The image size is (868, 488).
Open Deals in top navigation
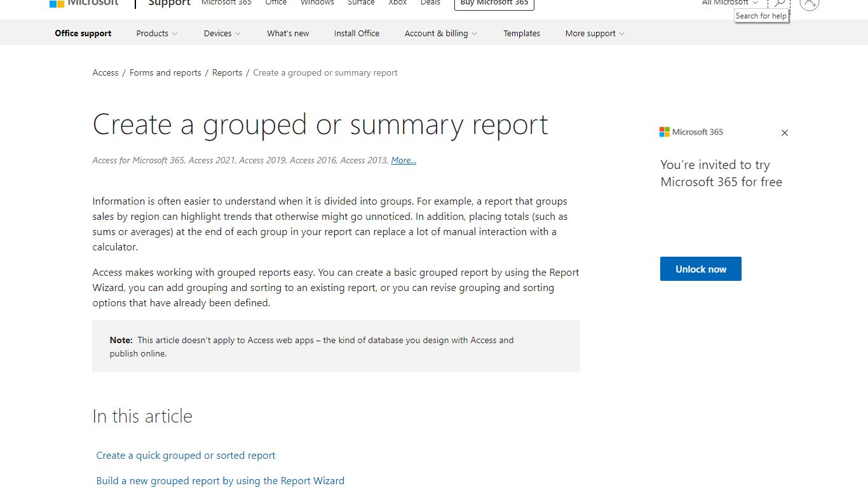[x=430, y=3]
